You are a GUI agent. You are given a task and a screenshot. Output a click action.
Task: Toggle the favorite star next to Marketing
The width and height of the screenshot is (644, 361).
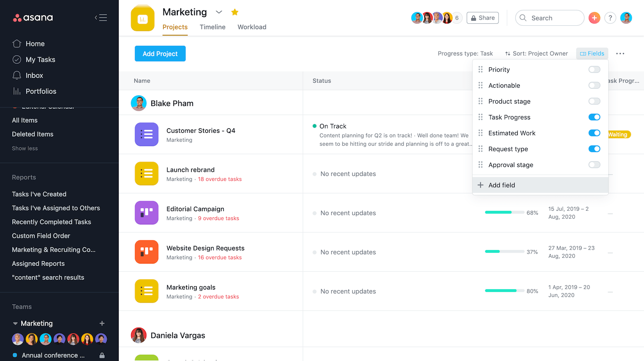point(235,12)
